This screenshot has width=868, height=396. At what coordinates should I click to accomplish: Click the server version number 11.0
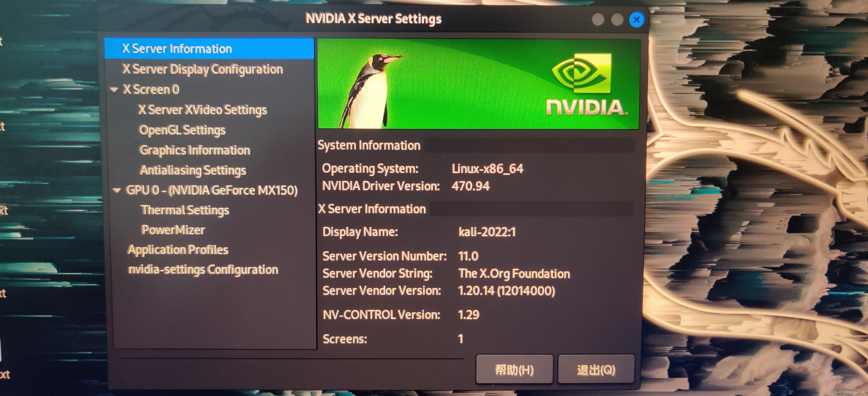pyautogui.click(x=468, y=256)
